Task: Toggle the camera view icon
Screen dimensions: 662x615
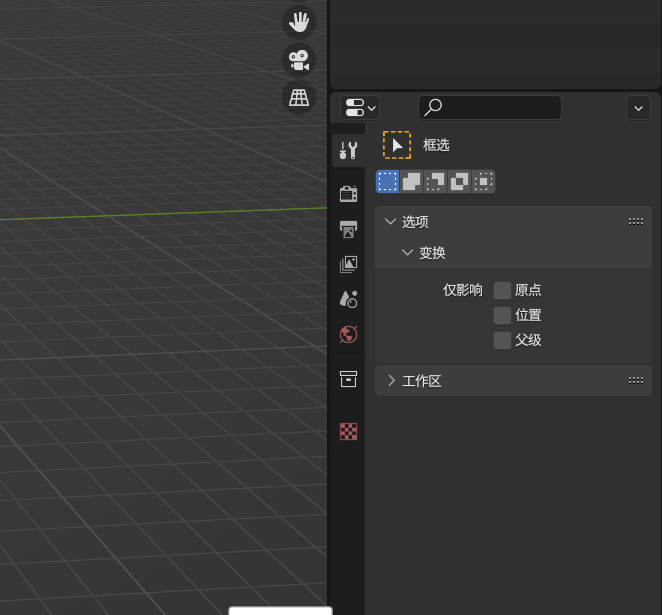Action: click(299, 60)
